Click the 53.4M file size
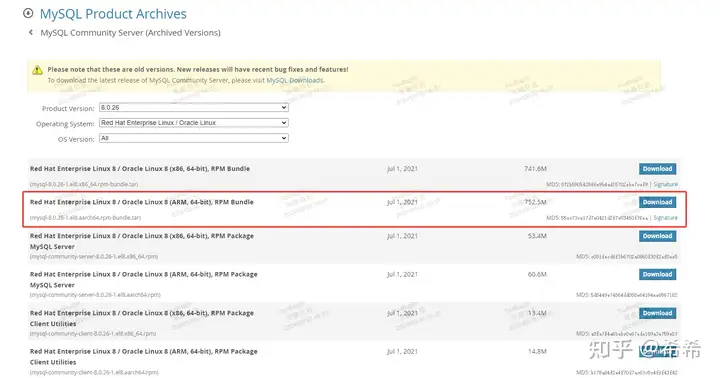This screenshot has width=720, height=378. tap(537, 236)
